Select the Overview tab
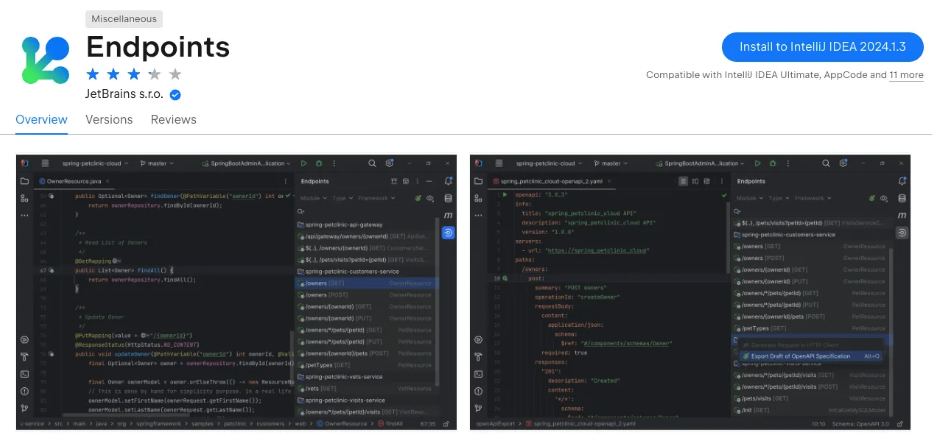 pyautogui.click(x=42, y=119)
